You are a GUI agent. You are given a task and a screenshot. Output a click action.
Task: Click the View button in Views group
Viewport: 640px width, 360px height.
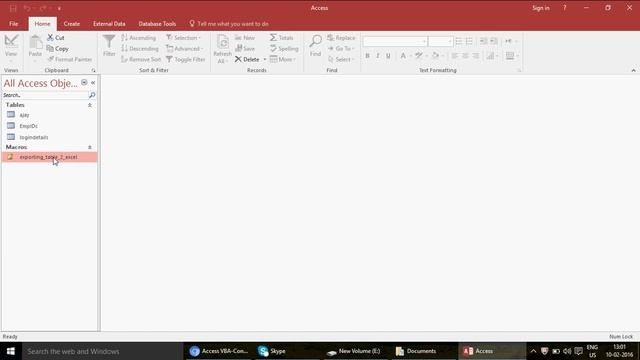[11, 48]
